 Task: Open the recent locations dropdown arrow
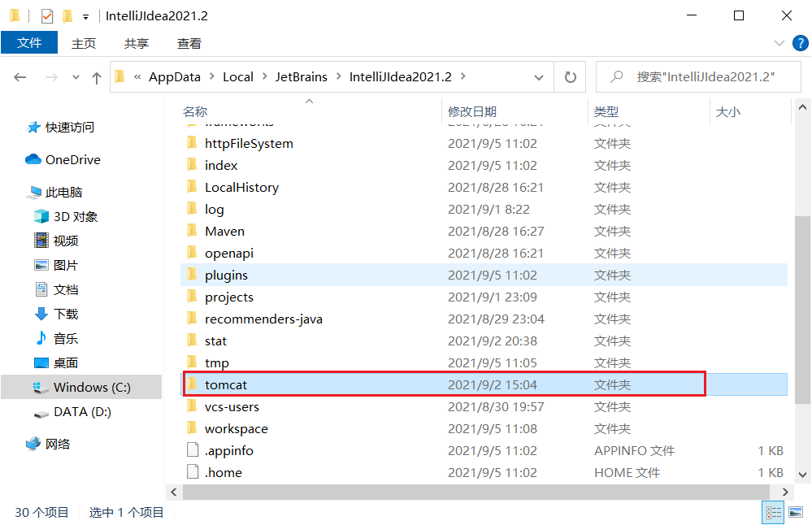click(76, 78)
